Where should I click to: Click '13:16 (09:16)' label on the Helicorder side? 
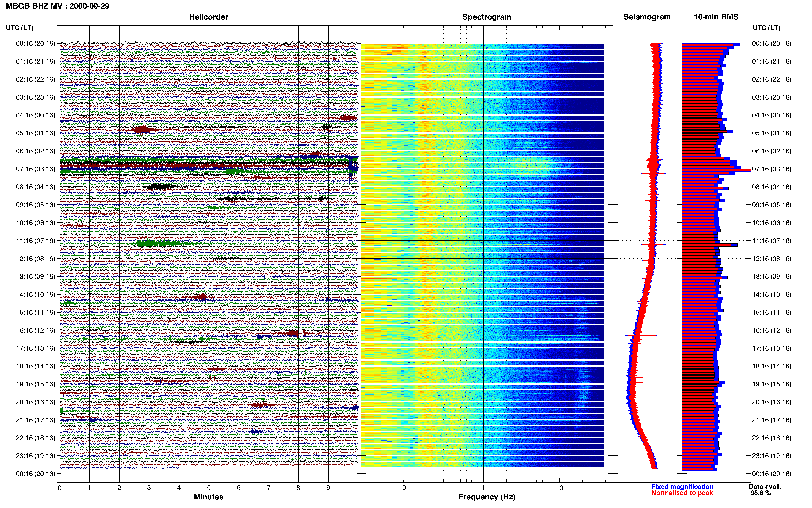coord(36,277)
